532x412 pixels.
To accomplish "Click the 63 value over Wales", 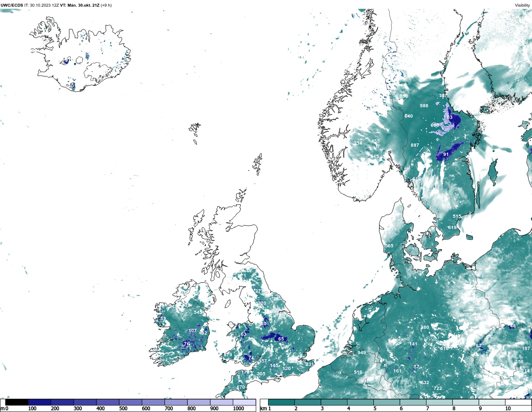I will click(244, 334).
